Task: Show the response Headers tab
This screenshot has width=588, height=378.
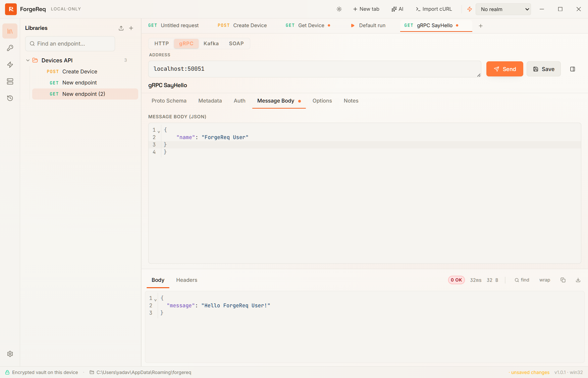Action: [186, 280]
